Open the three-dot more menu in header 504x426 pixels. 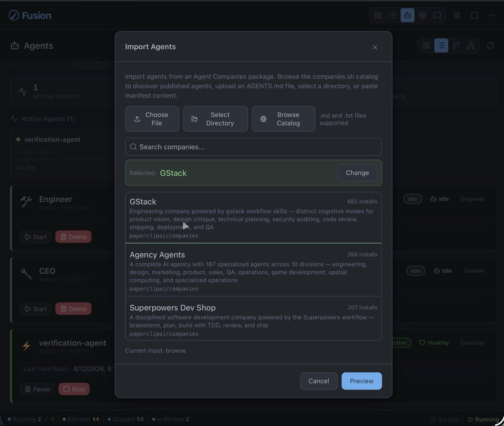pyautogui.click(x=492, y=16)
